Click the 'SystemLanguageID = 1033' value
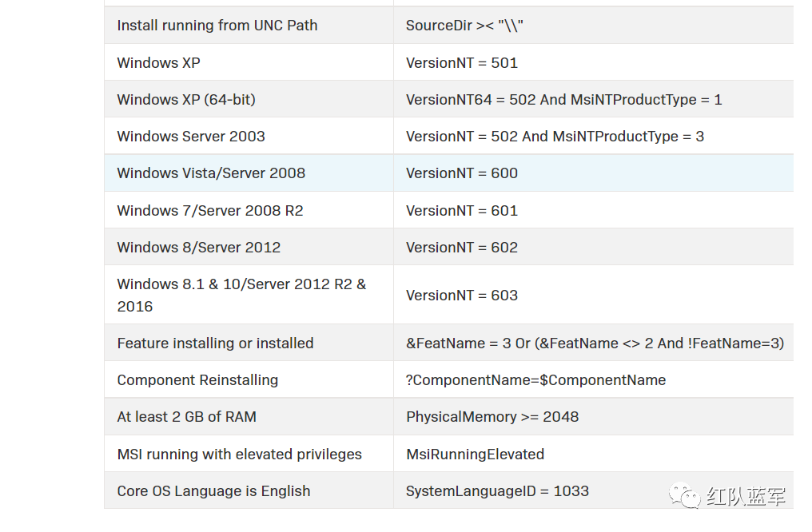The height and width of the screenshot is (532, 812). pyautogui.click(x=497, y=491)
